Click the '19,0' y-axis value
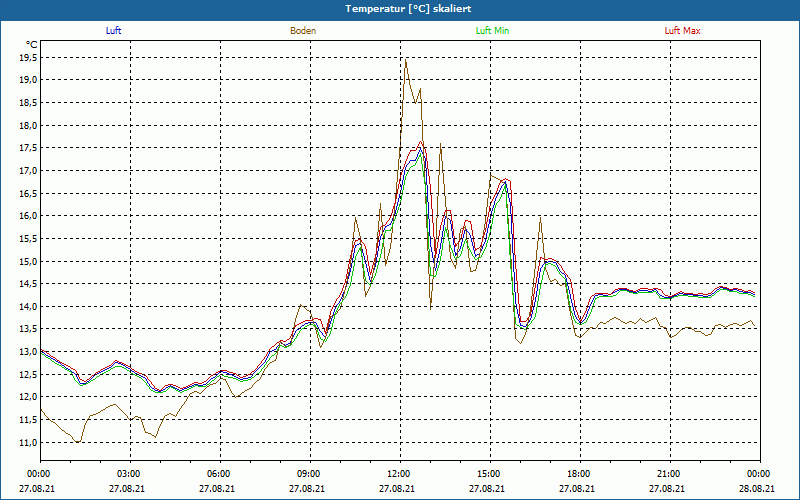Image resolution: width=800 pixels, height=500 pixels. [29, 80]
